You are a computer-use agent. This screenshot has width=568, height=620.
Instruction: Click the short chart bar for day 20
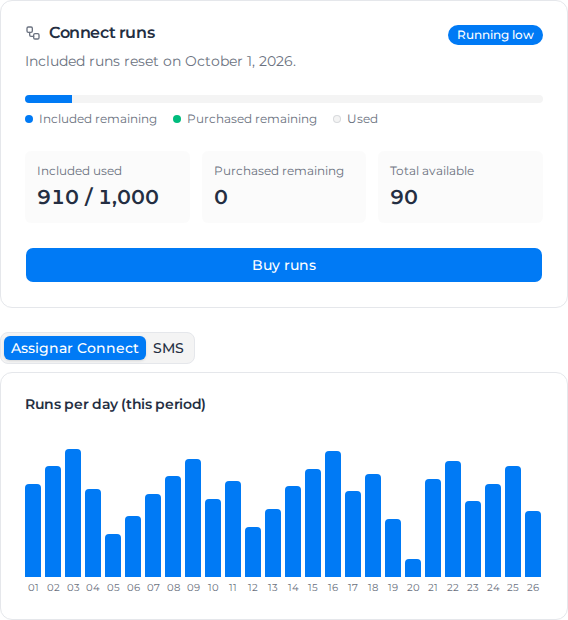tap(413, 568)
